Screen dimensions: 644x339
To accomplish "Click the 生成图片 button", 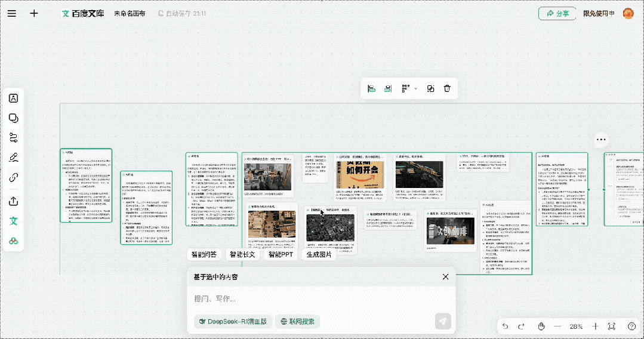I will coord(319,254).
